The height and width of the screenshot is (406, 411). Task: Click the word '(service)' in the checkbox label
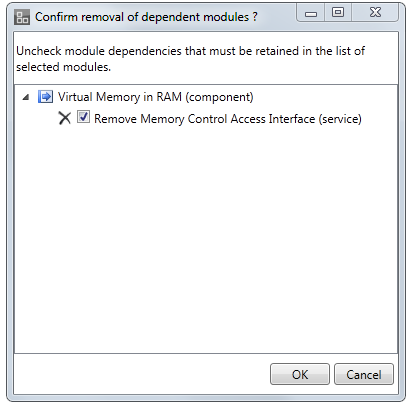pos(340,119)
